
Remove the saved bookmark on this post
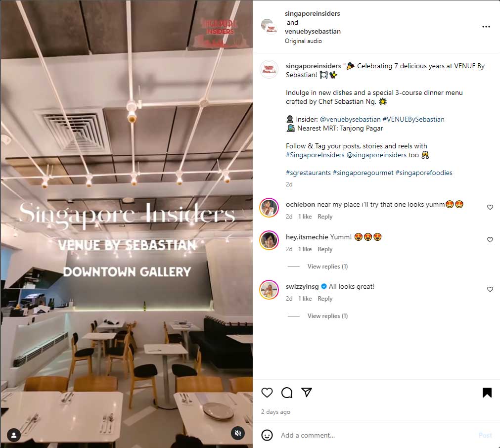(487, 393)
